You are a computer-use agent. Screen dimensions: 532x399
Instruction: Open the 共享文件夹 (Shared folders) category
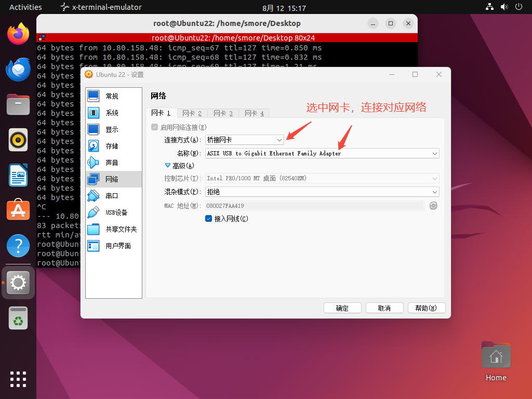point(114,229)
